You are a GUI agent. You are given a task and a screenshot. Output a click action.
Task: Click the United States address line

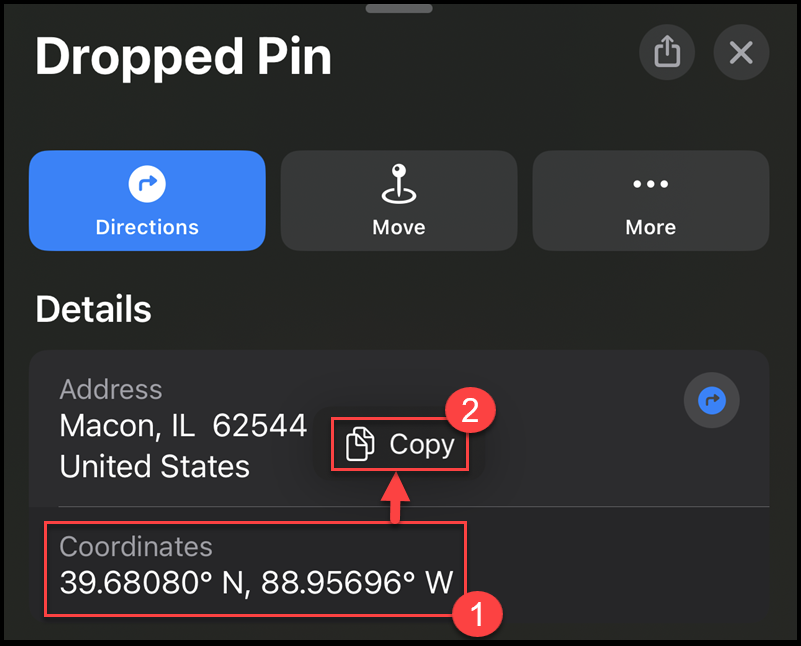coord(155,466)
